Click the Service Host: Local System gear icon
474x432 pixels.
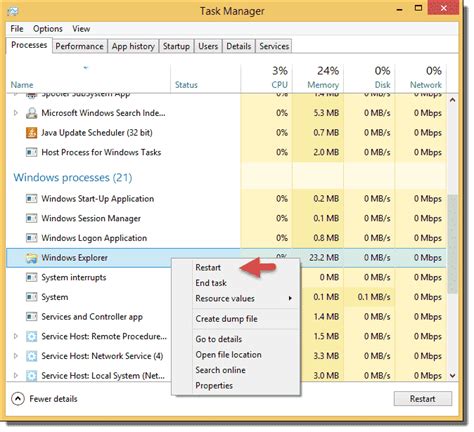pos(31,376)
